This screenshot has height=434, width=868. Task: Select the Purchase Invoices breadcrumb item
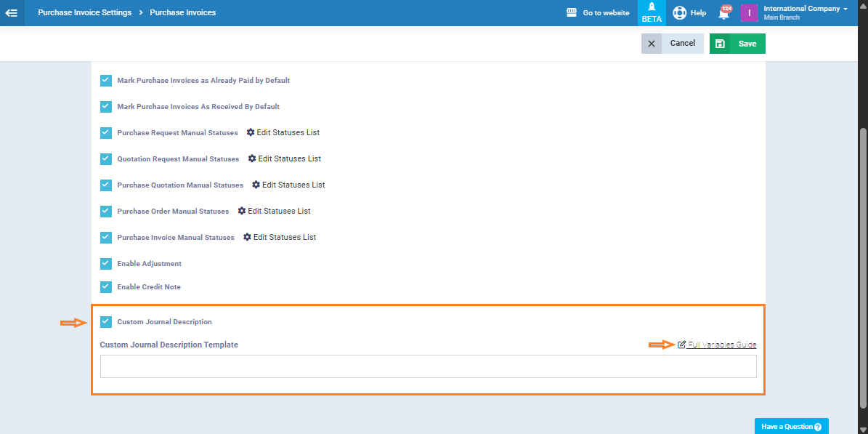[x=182, y=12]
